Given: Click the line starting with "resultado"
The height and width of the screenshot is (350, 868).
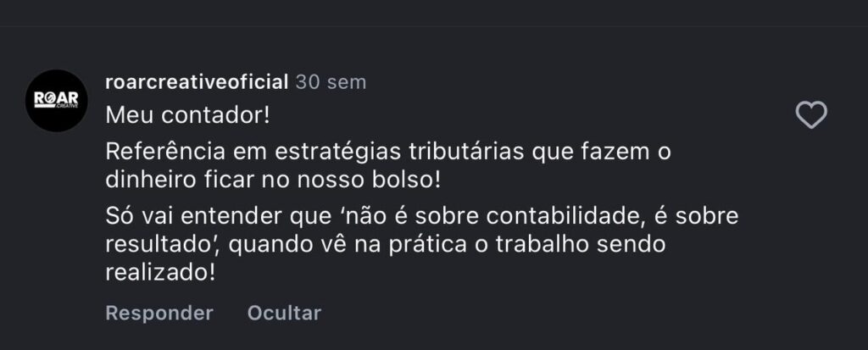Looking at the screenshot, I should tap(388, 245).
